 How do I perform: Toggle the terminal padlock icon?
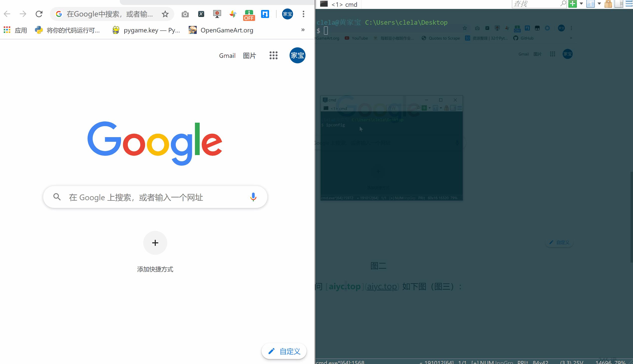[608, 4]
